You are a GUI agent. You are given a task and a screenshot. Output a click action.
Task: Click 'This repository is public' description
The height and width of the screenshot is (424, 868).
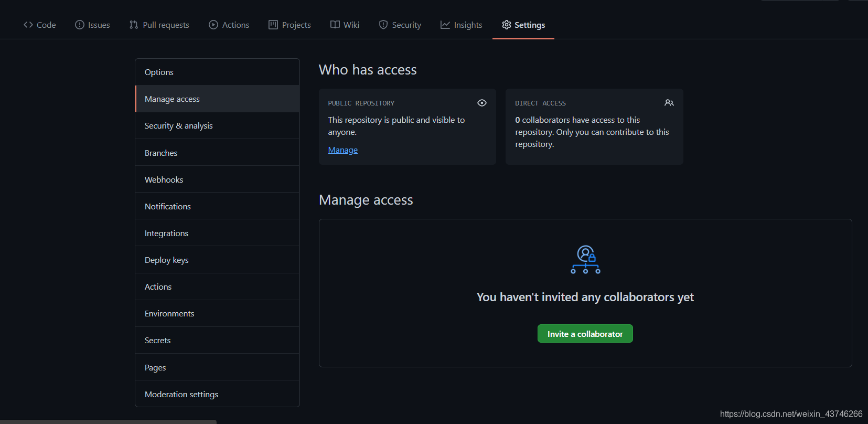coord(397,126)
